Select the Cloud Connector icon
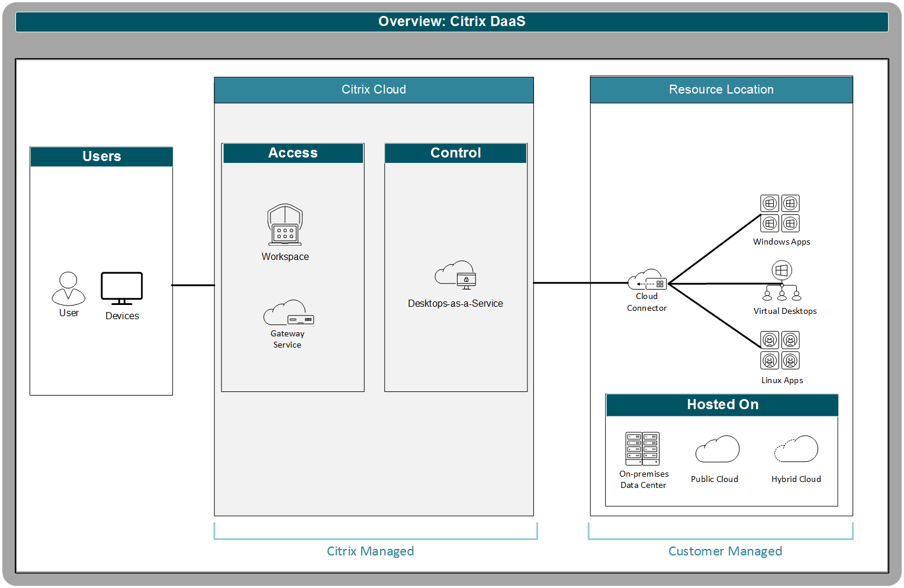Viewport: 904px width, 588px height. pos(647,279)
